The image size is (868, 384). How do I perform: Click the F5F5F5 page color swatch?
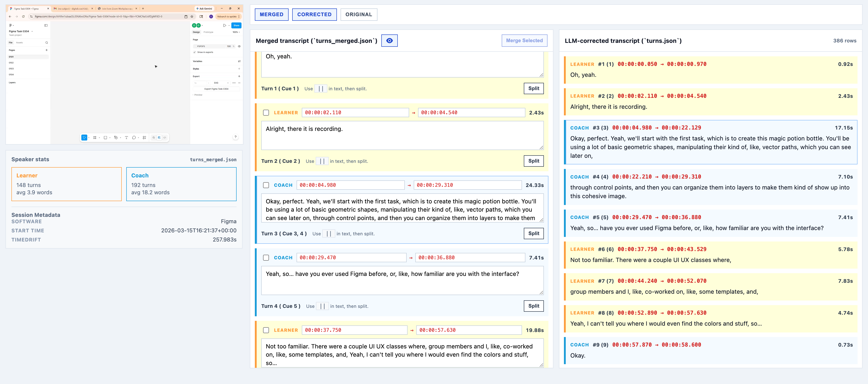click(195, 47)
